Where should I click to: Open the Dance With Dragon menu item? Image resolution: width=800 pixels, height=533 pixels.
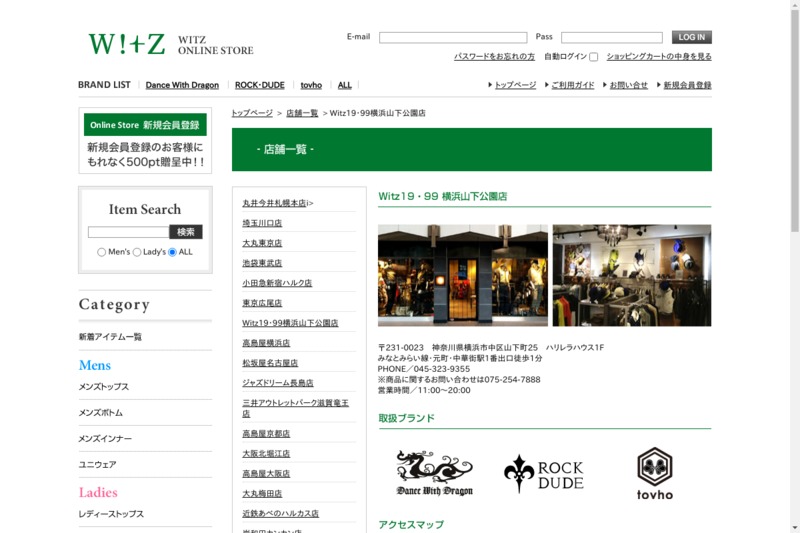182,85
